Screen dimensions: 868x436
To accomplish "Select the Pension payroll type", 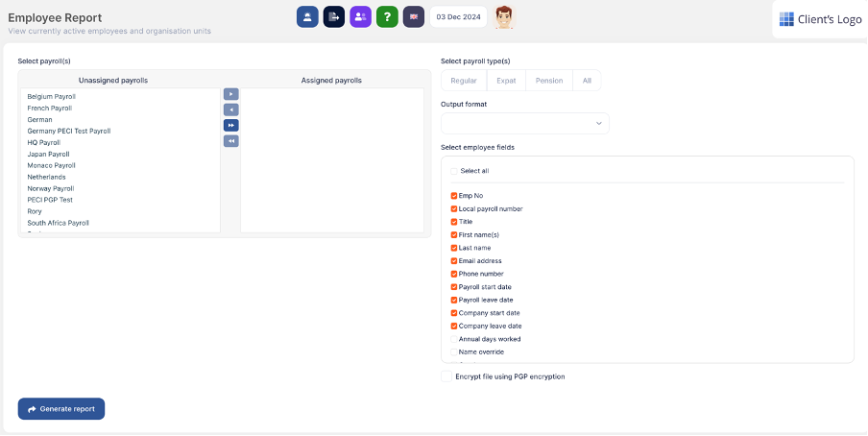I will point(549,81).
